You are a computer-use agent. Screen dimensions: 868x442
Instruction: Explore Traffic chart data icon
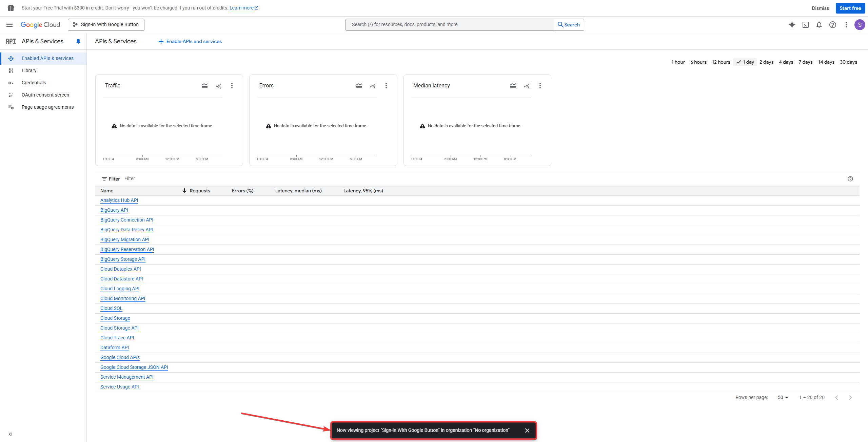click(218, 86)
